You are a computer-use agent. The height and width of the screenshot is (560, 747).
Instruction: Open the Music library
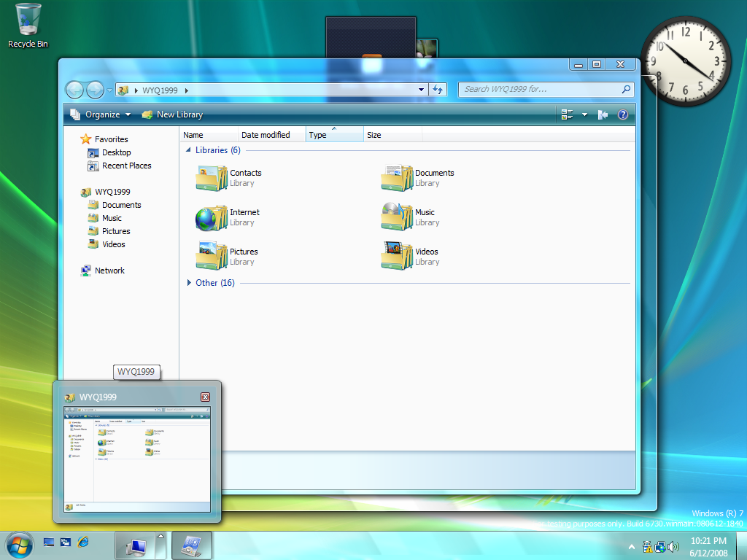[x=398, y=217]
